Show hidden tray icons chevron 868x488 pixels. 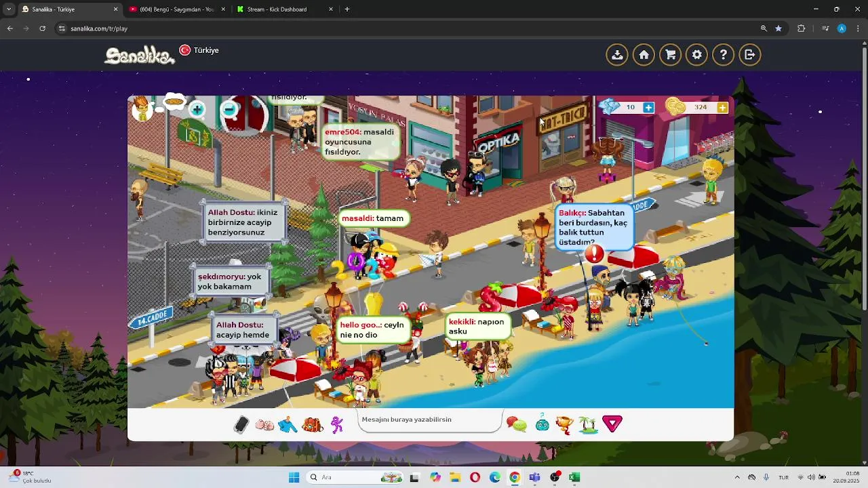[737, 477]
